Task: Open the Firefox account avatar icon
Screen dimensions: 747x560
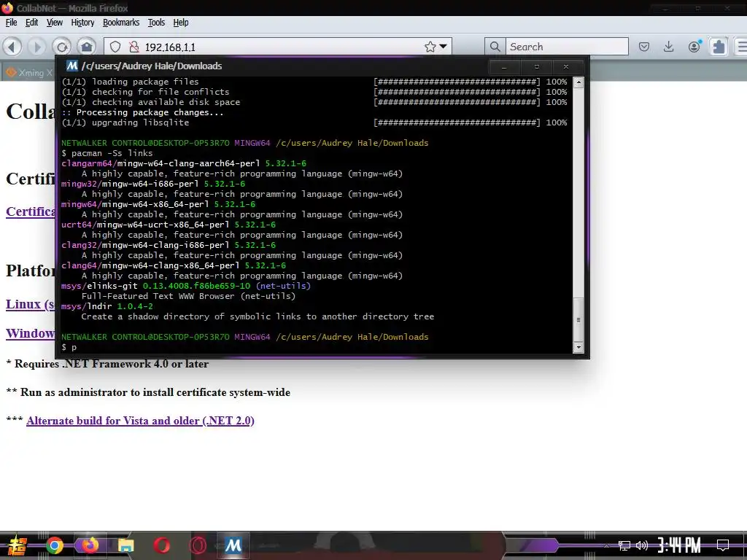Action: pos(694,47)
